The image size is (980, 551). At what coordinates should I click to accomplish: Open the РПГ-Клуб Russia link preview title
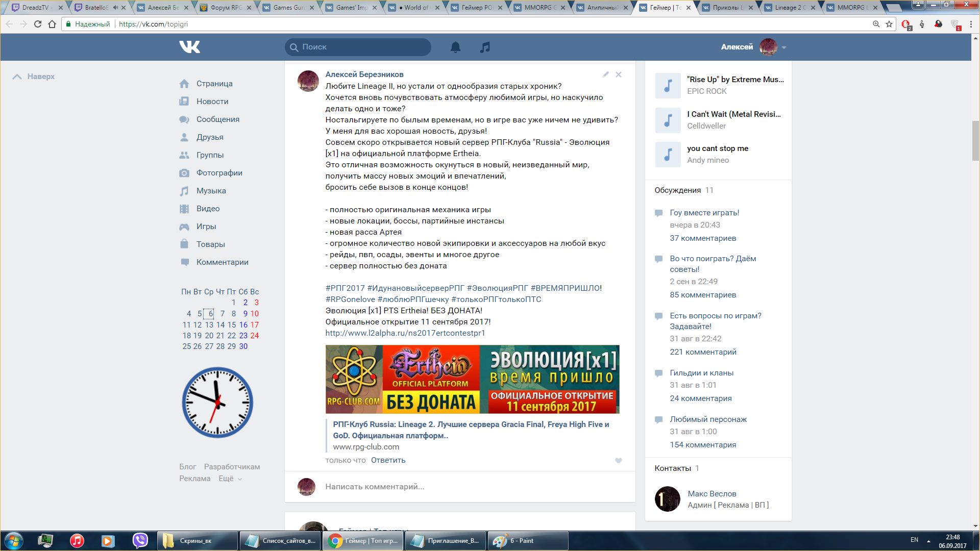tap(471, 430)
